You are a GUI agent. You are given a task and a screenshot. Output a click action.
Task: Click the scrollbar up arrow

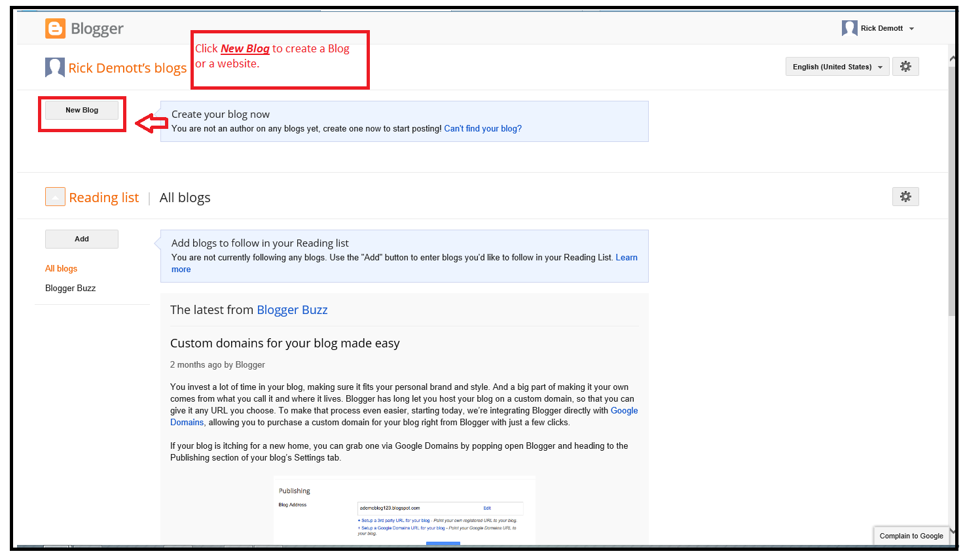[951, 58]
